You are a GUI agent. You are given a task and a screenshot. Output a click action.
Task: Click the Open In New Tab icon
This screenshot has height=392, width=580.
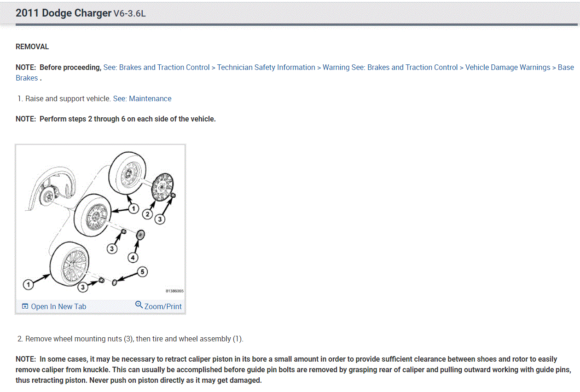tap(25, 306)
